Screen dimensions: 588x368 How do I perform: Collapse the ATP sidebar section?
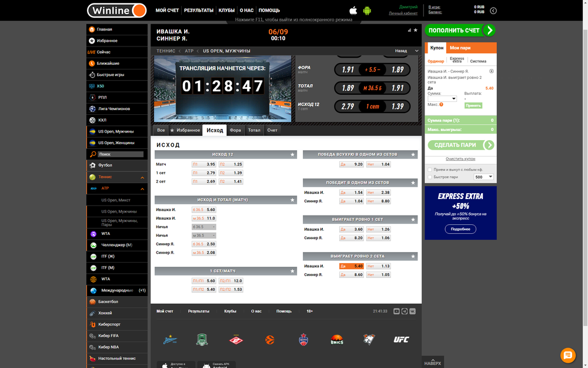click(x=142, y=189)
